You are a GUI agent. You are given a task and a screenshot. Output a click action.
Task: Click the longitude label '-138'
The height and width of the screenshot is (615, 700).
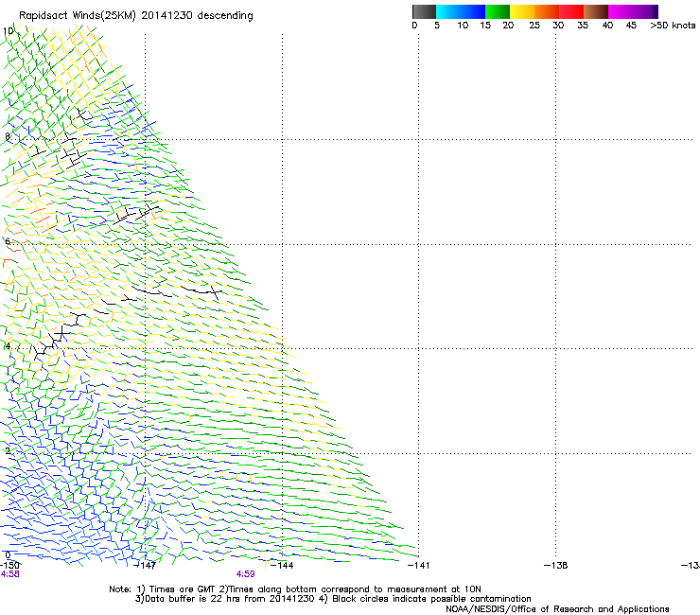tap(556, 566)
